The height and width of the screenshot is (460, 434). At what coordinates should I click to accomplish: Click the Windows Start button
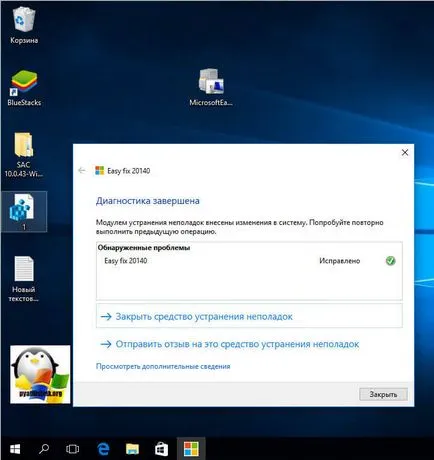click(15, 449)
